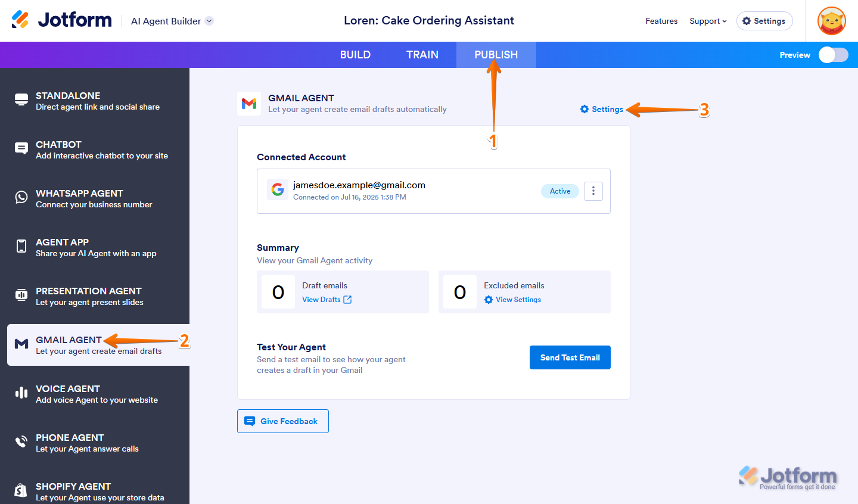Switch to the TRAIN tab

[x=422, y=55]
